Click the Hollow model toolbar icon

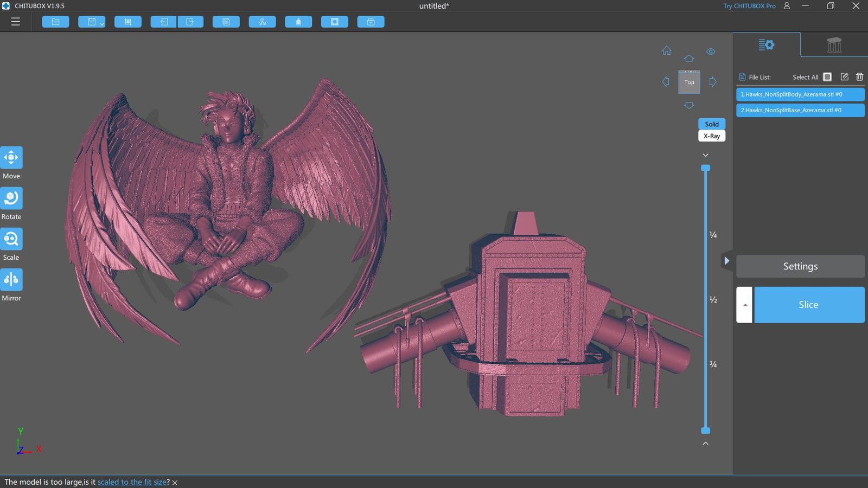tap(298, 22)
